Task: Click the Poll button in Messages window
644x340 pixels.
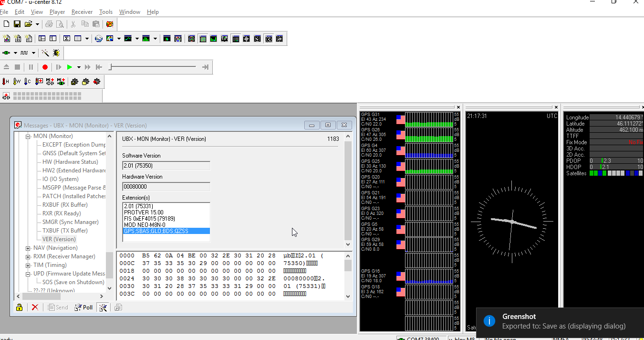Action: 84,307
